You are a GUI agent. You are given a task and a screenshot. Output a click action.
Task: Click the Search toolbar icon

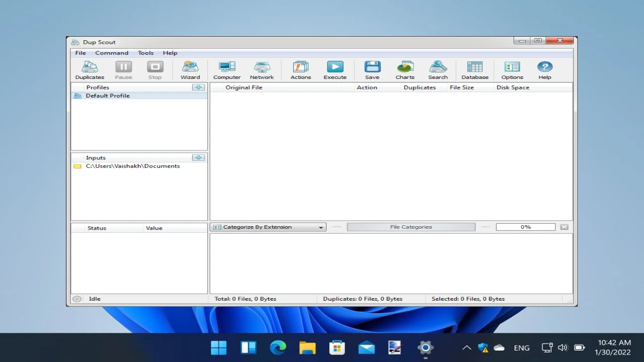pos(438,70)
